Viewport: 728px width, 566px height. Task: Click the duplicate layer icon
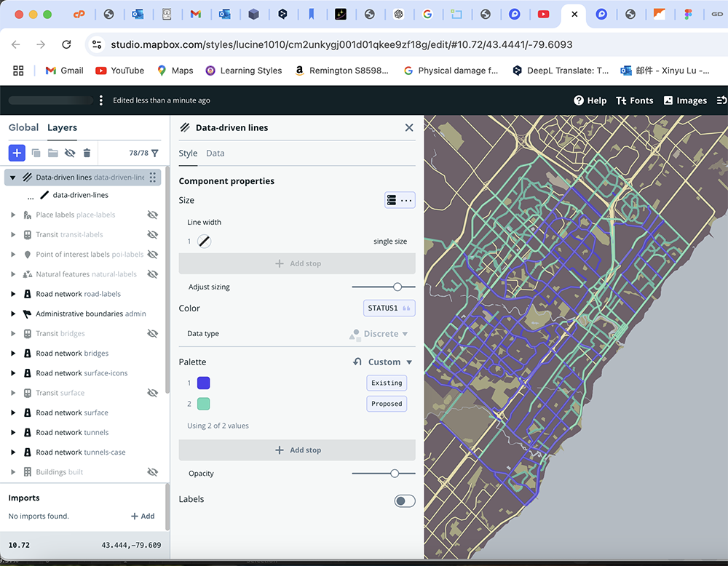coord(36,153)
